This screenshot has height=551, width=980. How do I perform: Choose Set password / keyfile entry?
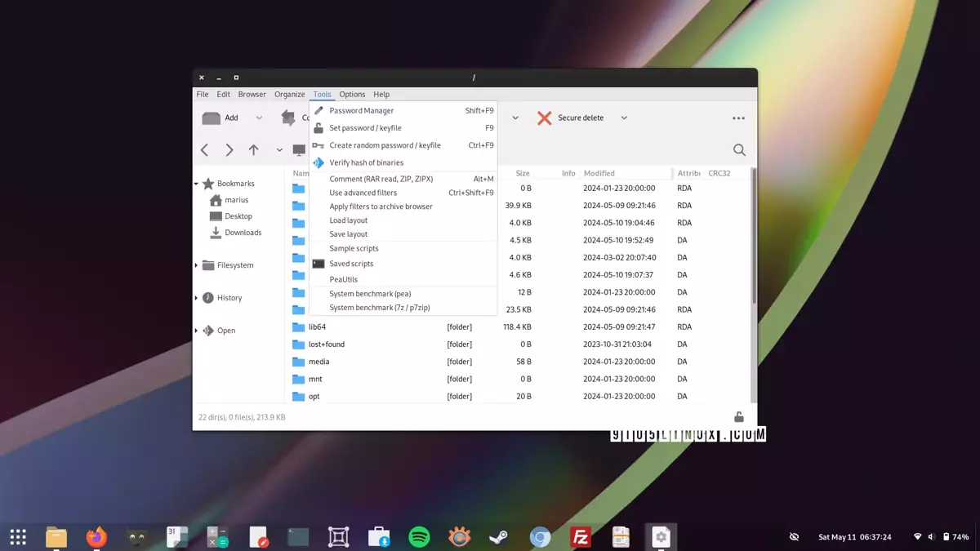pos(403,128)
